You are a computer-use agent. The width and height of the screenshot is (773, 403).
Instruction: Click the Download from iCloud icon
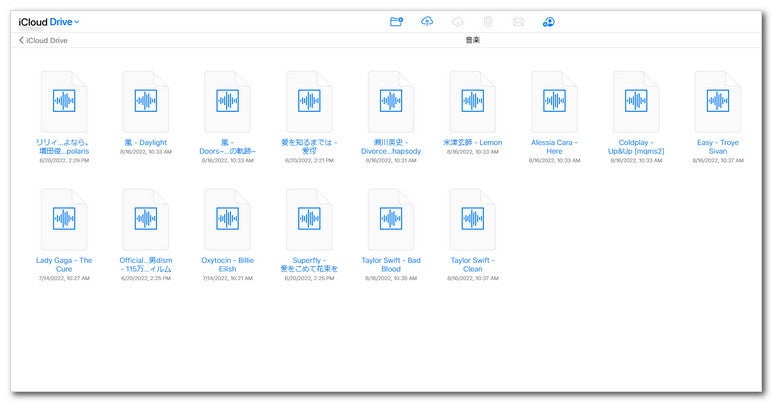(457, 22)
